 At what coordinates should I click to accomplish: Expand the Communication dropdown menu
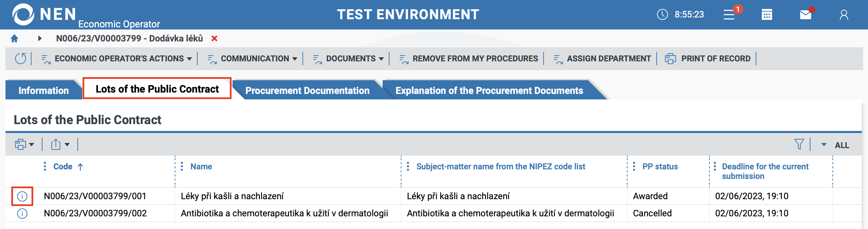pos(252,59)
